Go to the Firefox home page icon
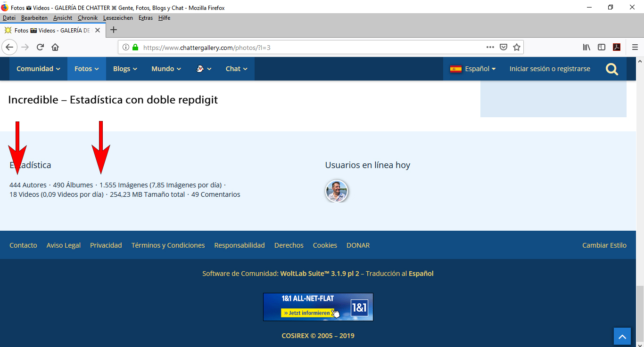The width and height of the screenshot is (644, 347). 55,47
